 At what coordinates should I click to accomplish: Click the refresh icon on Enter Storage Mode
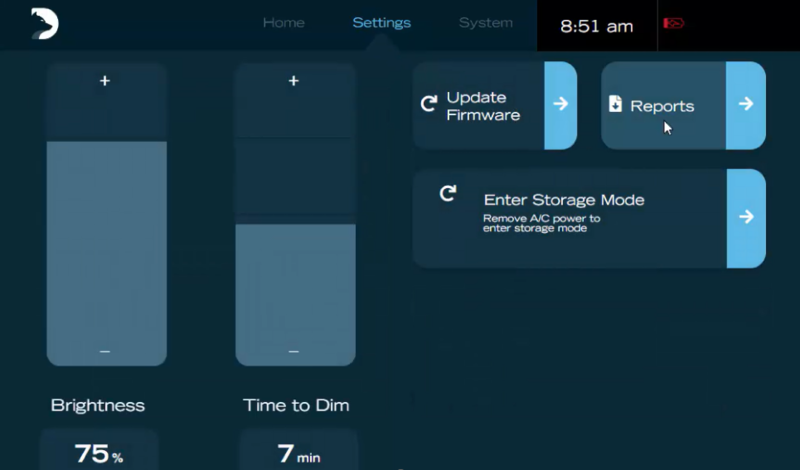pos(448,193)
